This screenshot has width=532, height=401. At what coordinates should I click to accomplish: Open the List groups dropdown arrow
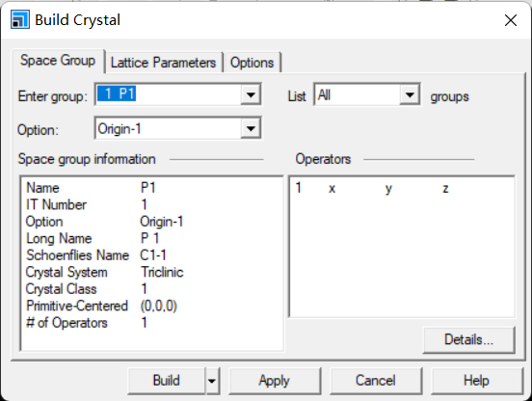(410, 94)
